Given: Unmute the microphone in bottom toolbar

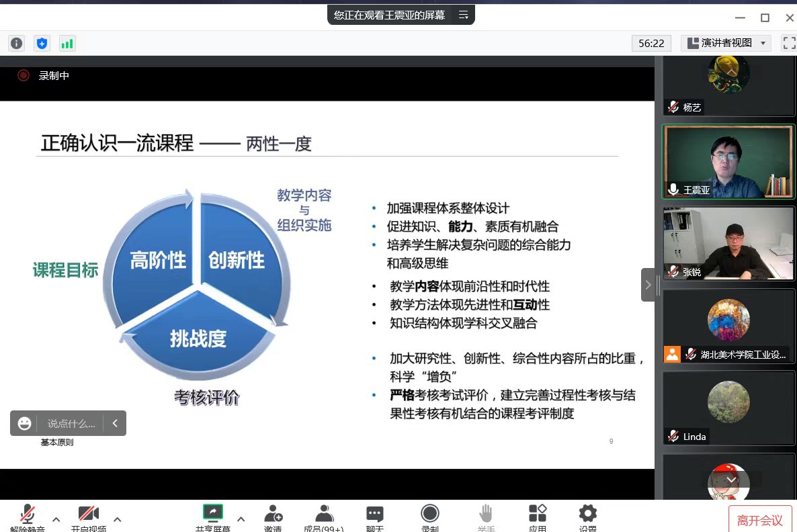Looking at the screenshot, I should [x=27, y=516].
